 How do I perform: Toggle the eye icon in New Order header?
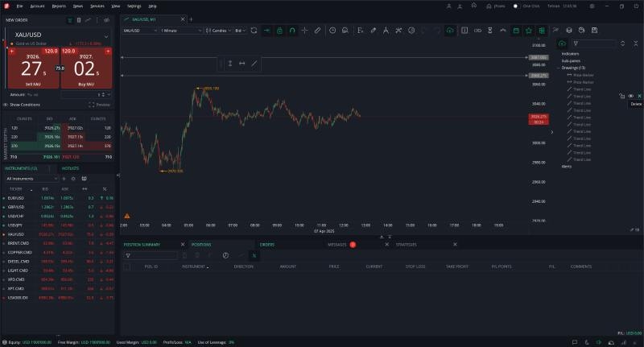[106, 19]
